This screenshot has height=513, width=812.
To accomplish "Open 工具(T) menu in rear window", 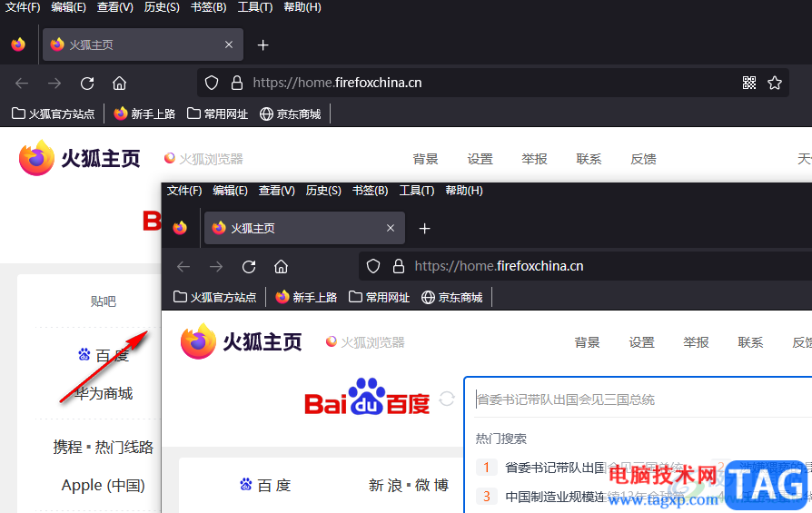I will pyautogui.click(x=255, y=7).
